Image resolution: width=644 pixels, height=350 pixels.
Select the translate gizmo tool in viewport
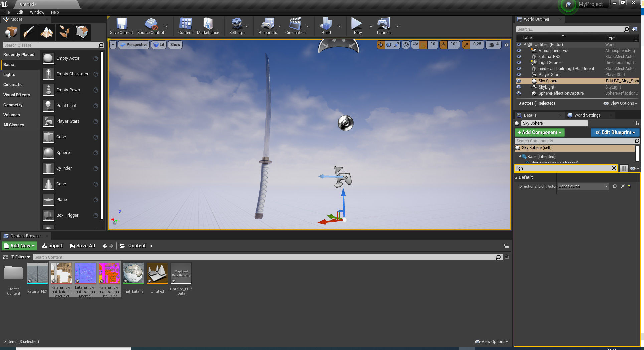(381, 45)
